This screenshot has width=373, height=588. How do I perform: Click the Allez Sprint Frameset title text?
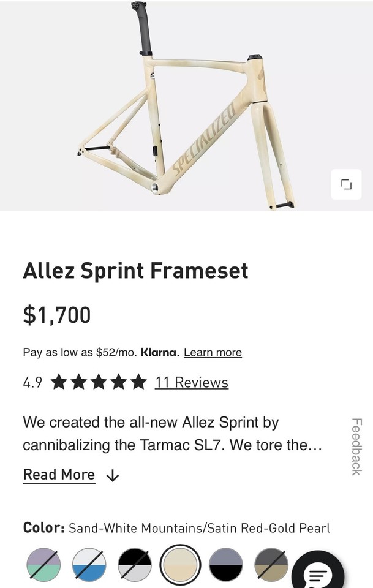click(135, 271)
